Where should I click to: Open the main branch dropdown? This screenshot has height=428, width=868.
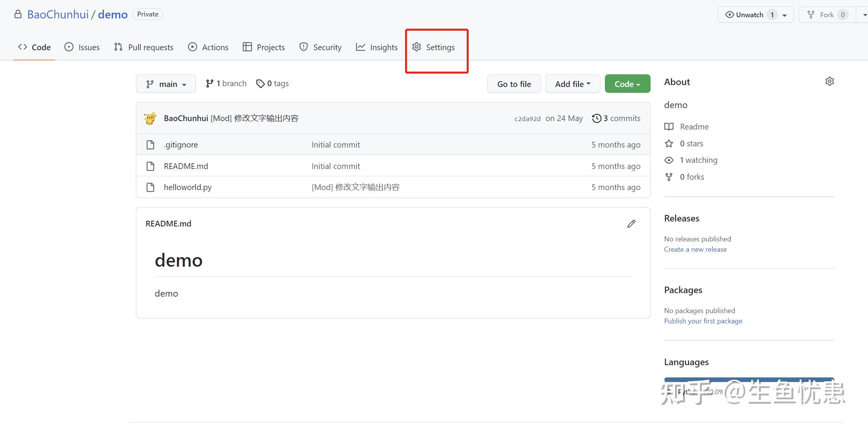pyautogui.click(x=166, y=84)
